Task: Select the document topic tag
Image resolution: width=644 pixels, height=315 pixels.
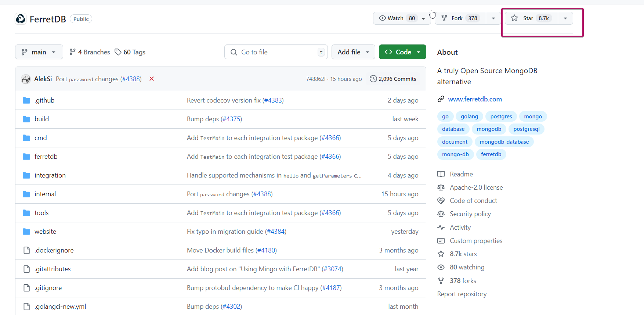Action: [x=455, y=142]
